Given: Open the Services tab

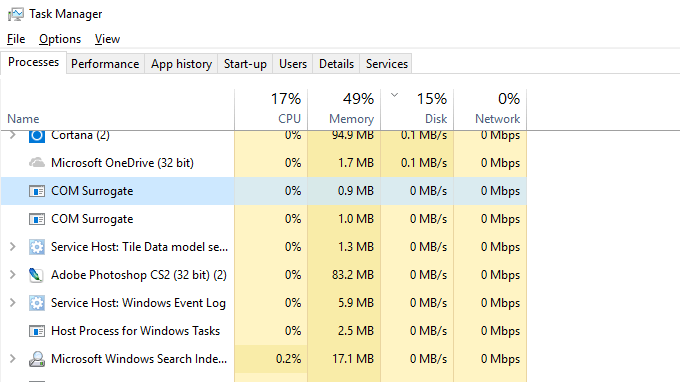Looking at the screenshot, I should click(x=386, y=64).
